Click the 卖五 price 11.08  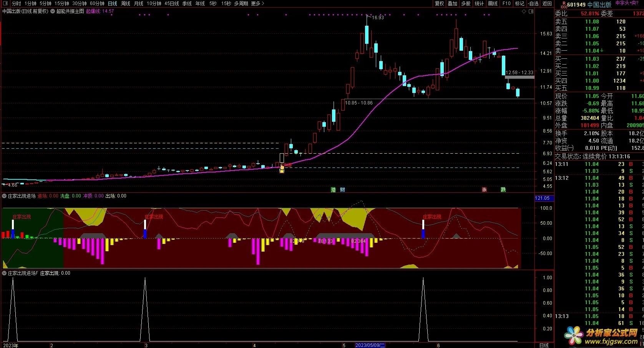pos(592,22)
